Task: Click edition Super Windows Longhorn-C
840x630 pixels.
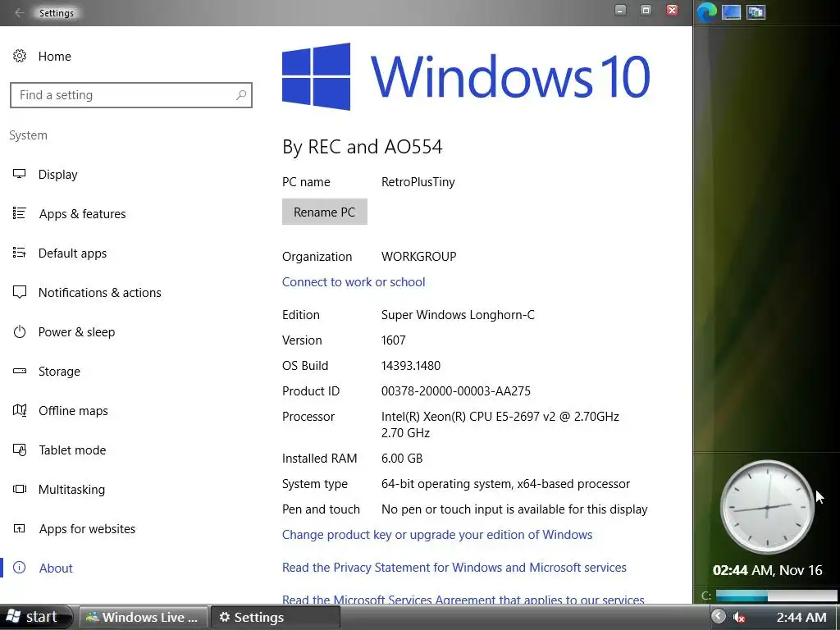Action: [x=458, y=315]
